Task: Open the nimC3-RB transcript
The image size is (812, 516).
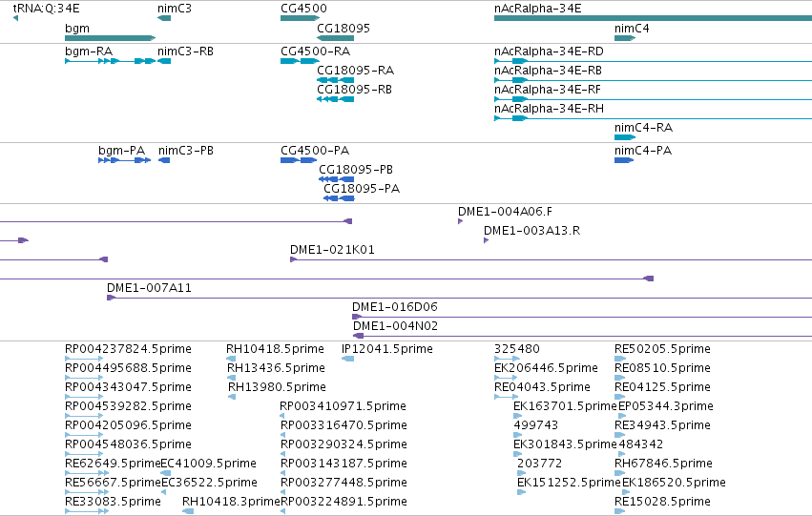Action: point(164,61)
